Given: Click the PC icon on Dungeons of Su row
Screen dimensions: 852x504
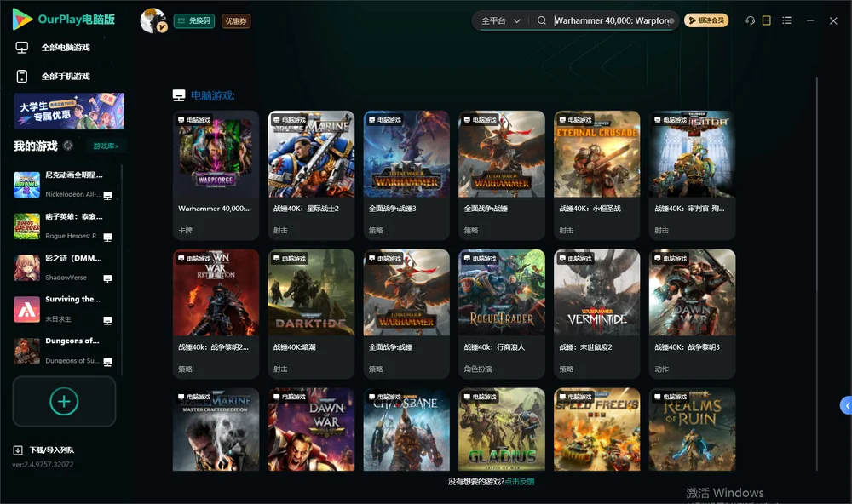Looking at the screenshot, I should pyautogui.click(x=107, y=362).
